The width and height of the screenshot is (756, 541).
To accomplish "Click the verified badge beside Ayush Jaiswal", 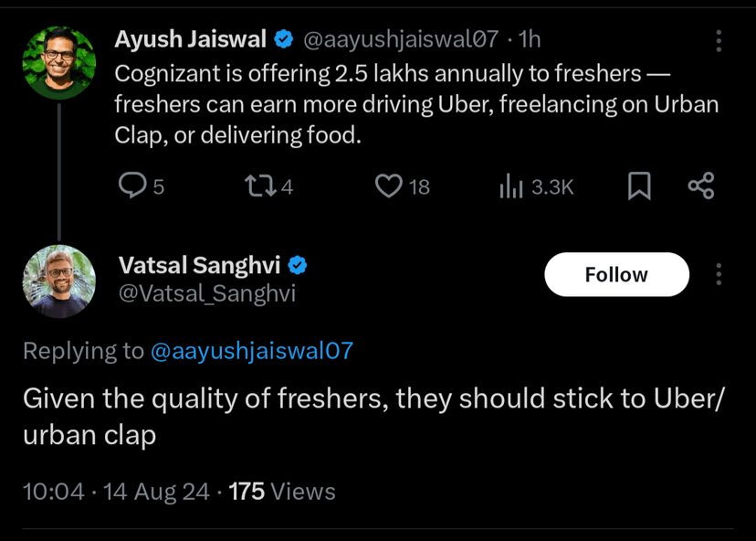I will point(284,39).
